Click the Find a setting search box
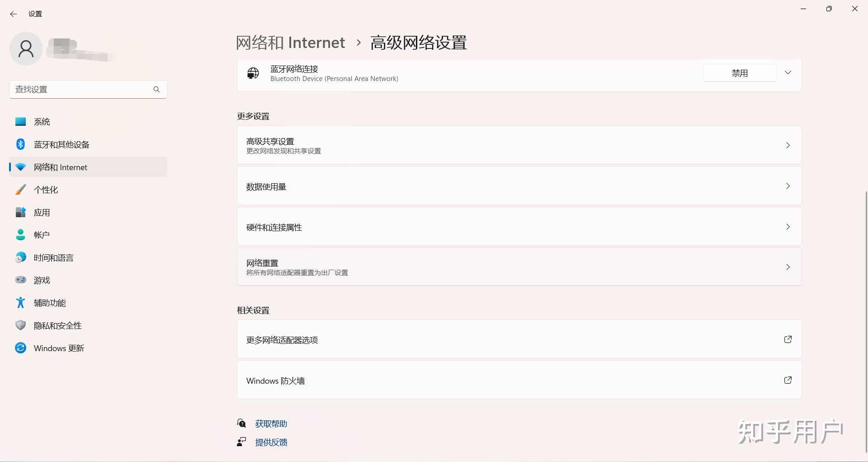 click(81, 89)
